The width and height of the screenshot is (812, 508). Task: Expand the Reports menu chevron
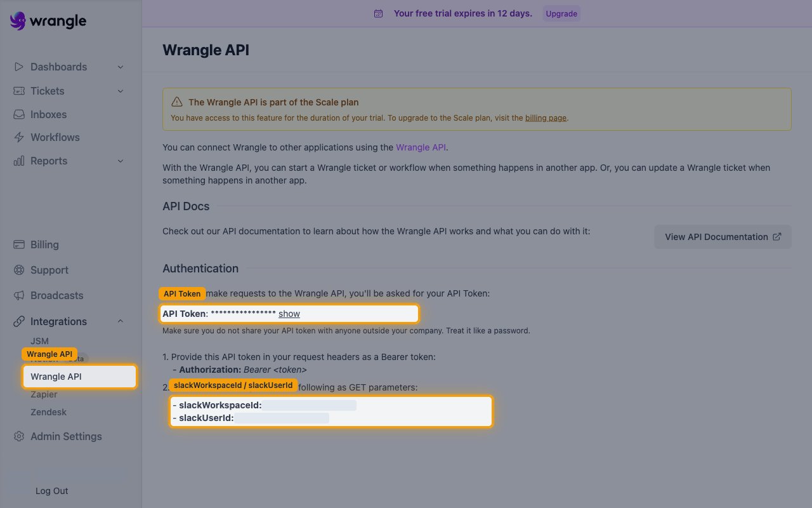pos(121,161)
